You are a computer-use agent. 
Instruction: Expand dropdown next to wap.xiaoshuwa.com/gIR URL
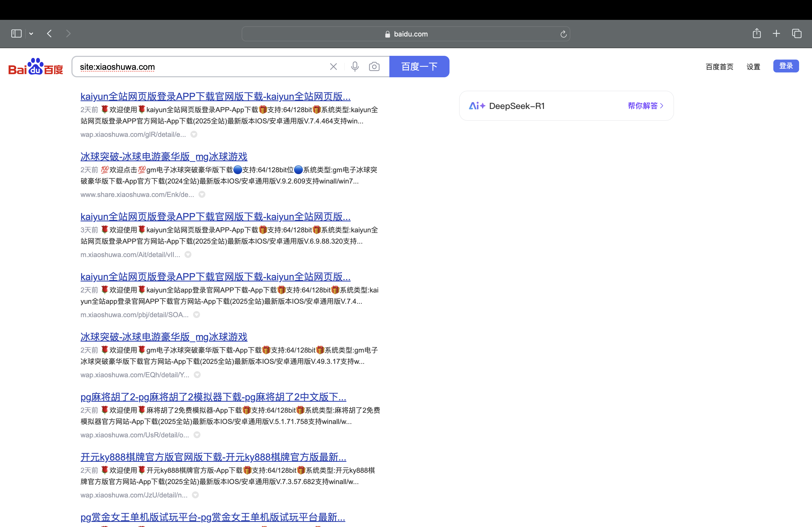tap(194, 134)
